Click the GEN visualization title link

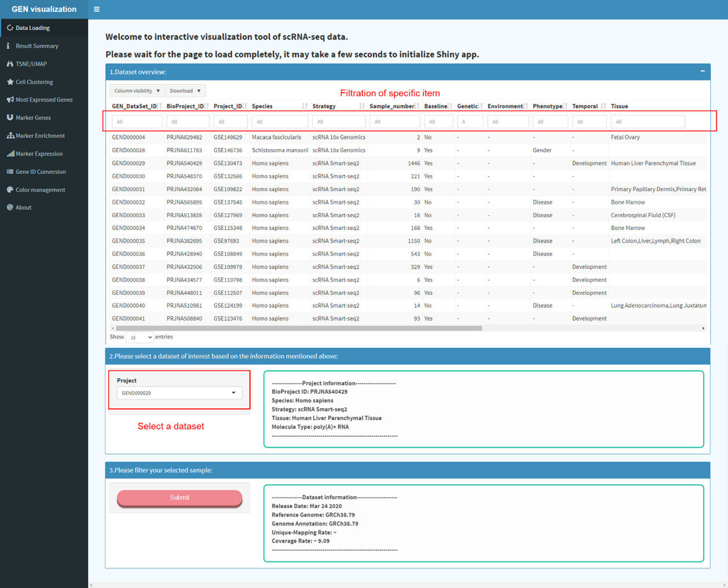pos(44,9)
